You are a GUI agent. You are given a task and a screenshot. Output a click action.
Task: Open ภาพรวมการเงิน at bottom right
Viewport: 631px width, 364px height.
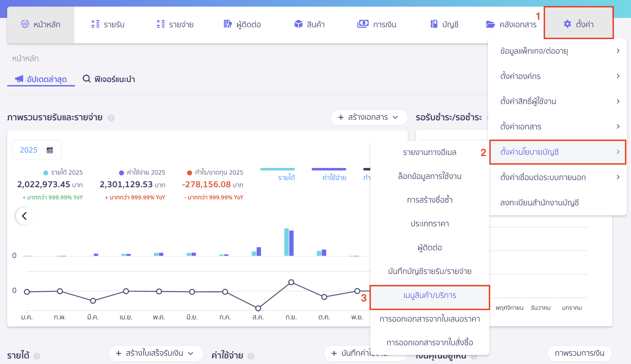(x=579, y=354)
